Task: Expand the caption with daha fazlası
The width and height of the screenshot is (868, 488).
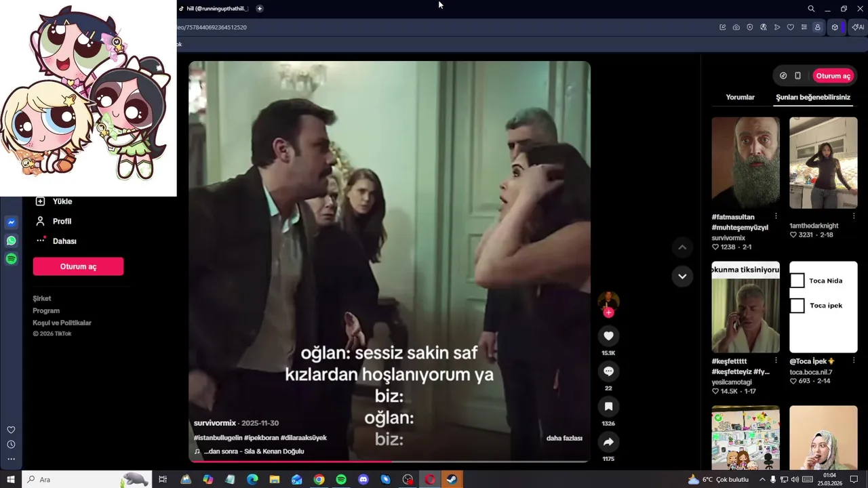Action: [564, 439]
